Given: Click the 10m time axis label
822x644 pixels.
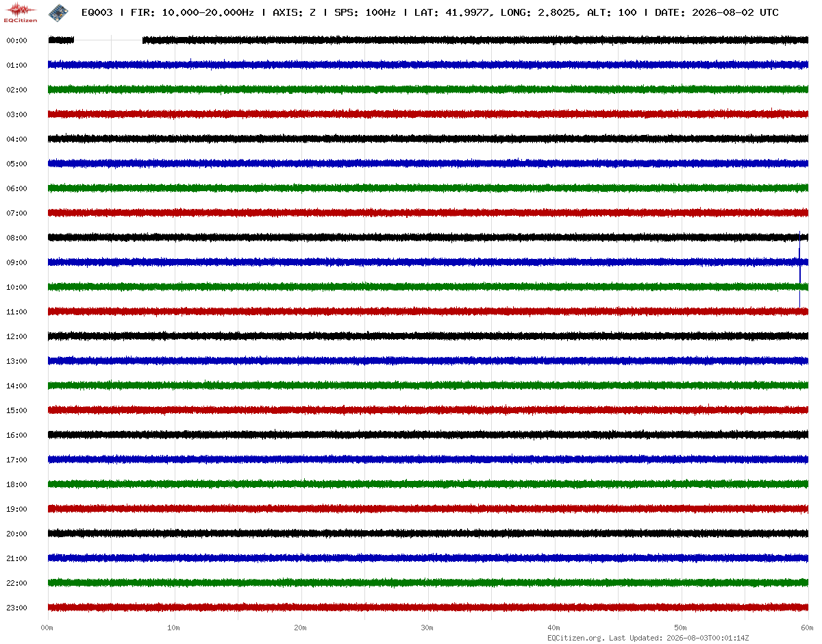Looking at the screenshot, I should point(174,628).
